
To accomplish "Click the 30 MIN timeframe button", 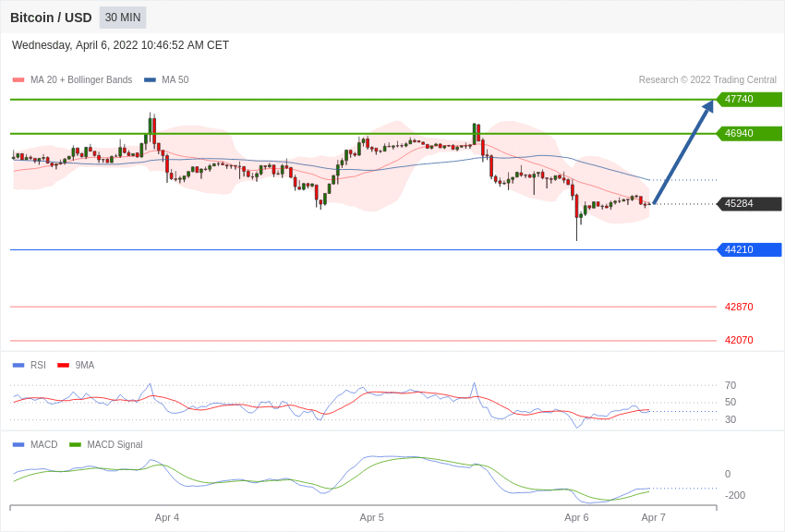I will click(123, 18).
